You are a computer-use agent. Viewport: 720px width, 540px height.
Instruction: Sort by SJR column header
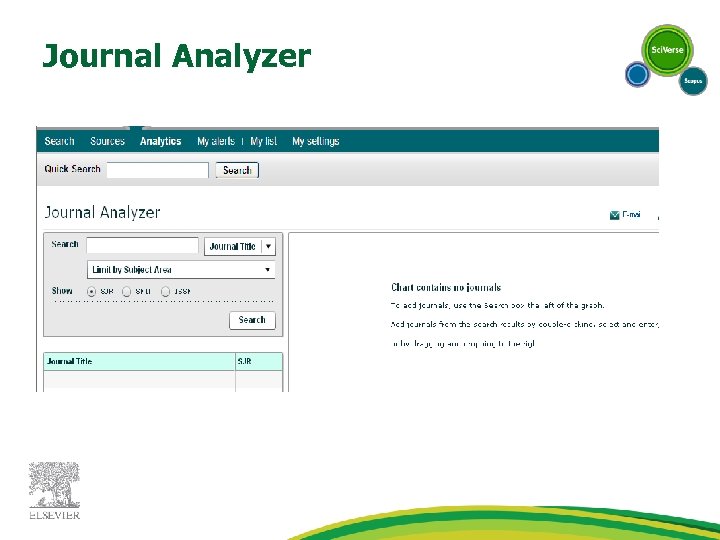click(259, 361)
